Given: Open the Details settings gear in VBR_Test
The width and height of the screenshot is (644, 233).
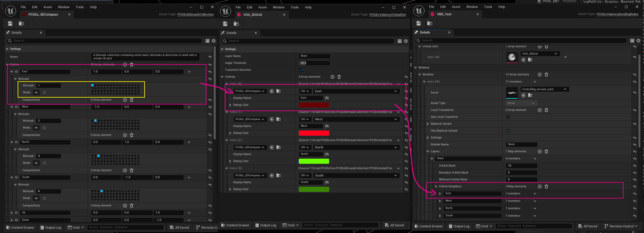Looking at the screenshot, I should point(638,41).
